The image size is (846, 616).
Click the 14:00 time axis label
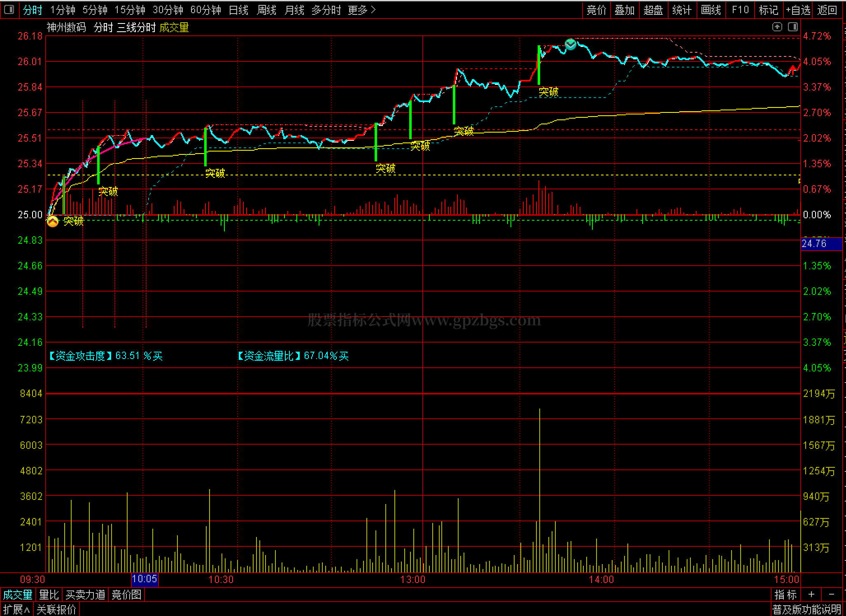[x=601, y=580]
